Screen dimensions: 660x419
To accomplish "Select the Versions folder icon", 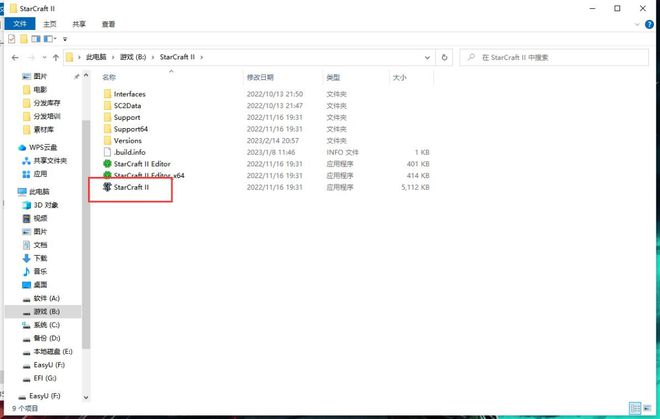I will click(107, 141).
